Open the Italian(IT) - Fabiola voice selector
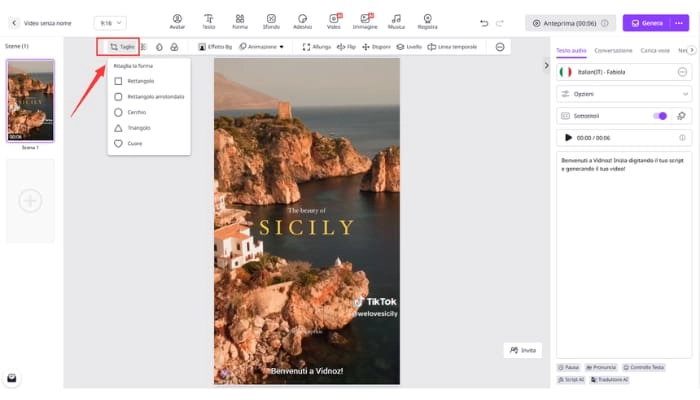Viewport: 700px width, 400px height. coord(624,72)
